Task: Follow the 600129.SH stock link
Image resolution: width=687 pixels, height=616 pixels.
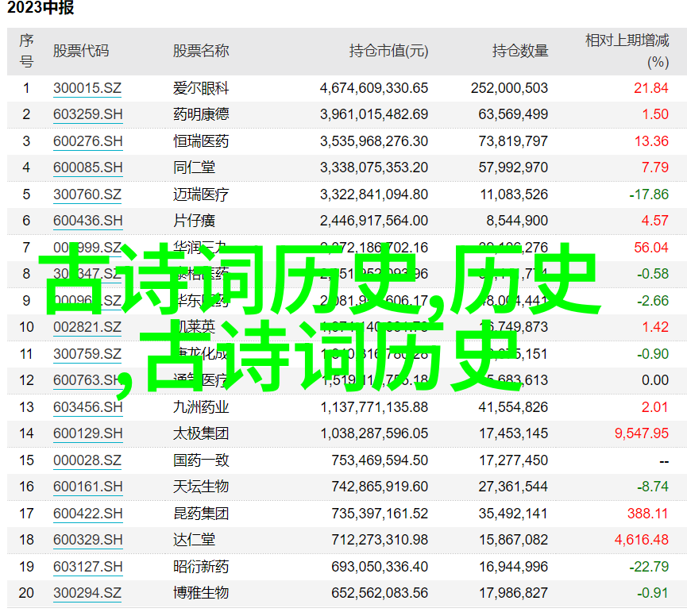Action: (x=87, y=433)
